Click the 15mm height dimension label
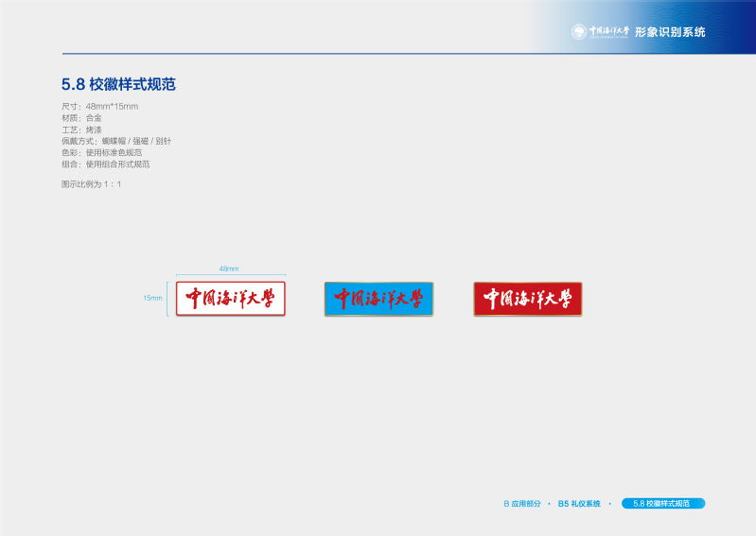756x536 pixels. pyautogui.click(x=152, y=298)
